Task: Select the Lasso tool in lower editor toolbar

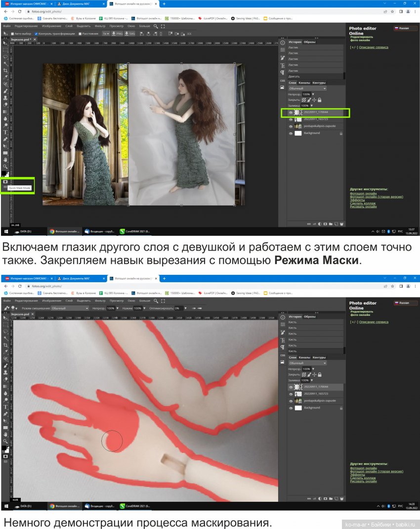Action: pyautogui.click(x=5, y=331)
